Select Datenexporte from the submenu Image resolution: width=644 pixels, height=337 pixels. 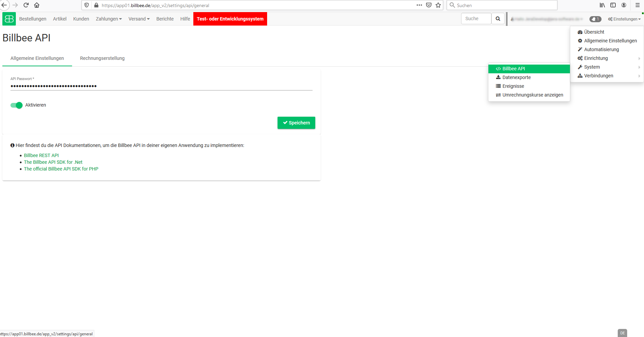[x=516, y=77]
